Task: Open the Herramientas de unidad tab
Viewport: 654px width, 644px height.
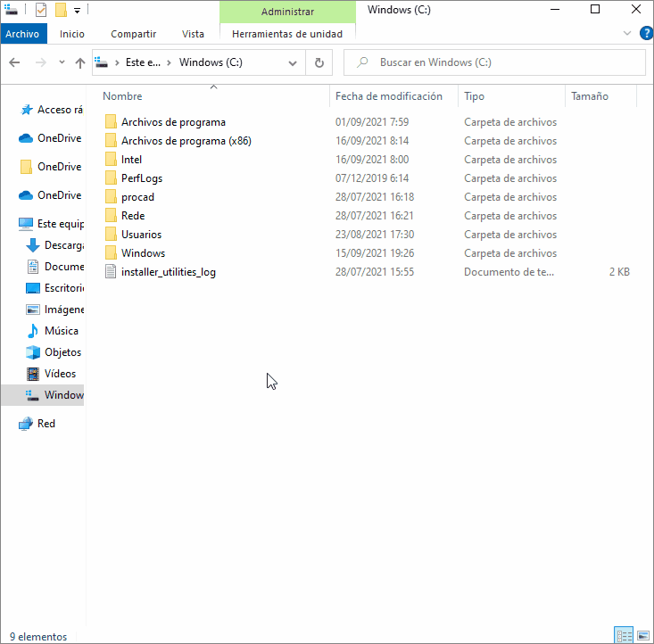Action: [x=287, y=34]
